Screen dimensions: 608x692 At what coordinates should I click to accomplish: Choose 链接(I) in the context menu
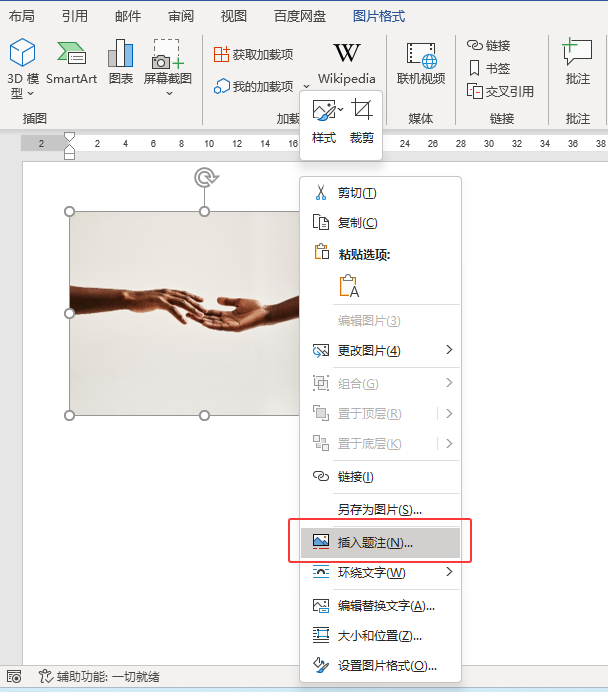380,477
